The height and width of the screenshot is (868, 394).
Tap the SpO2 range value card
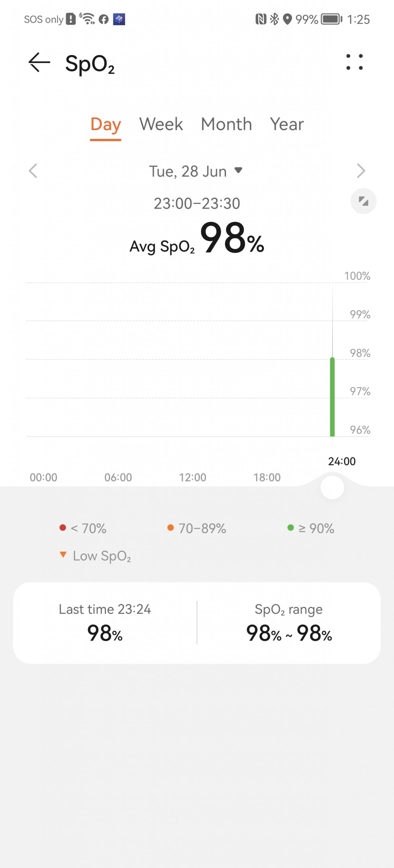pos(289,623)
